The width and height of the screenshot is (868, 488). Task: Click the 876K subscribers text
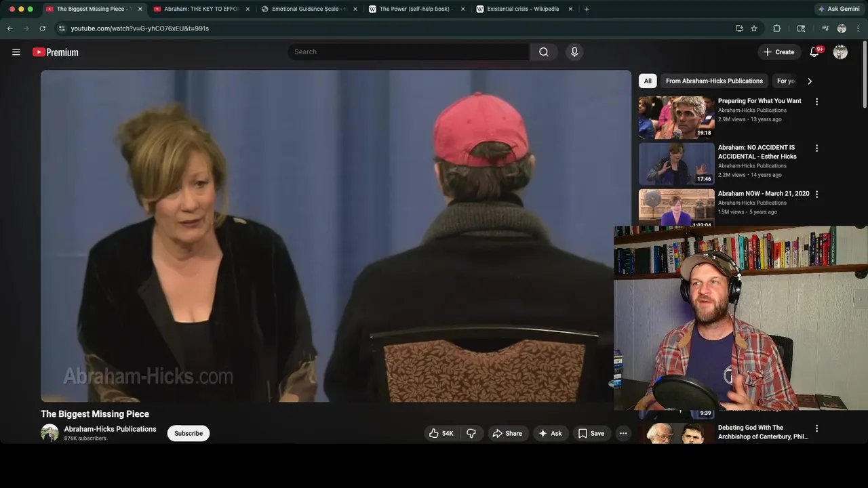click(x=85, y=439)
